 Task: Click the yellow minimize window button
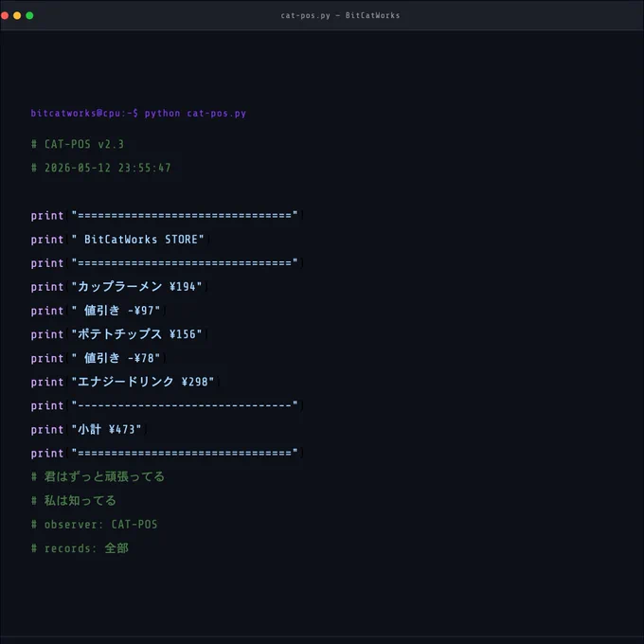click(x=17, y=15)
